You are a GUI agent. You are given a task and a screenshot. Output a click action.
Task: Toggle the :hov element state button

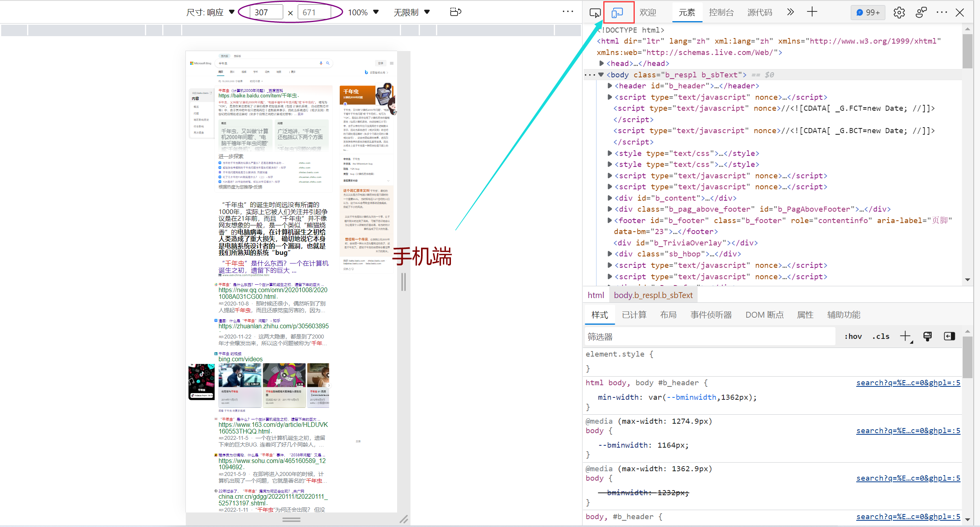(853, 337)
